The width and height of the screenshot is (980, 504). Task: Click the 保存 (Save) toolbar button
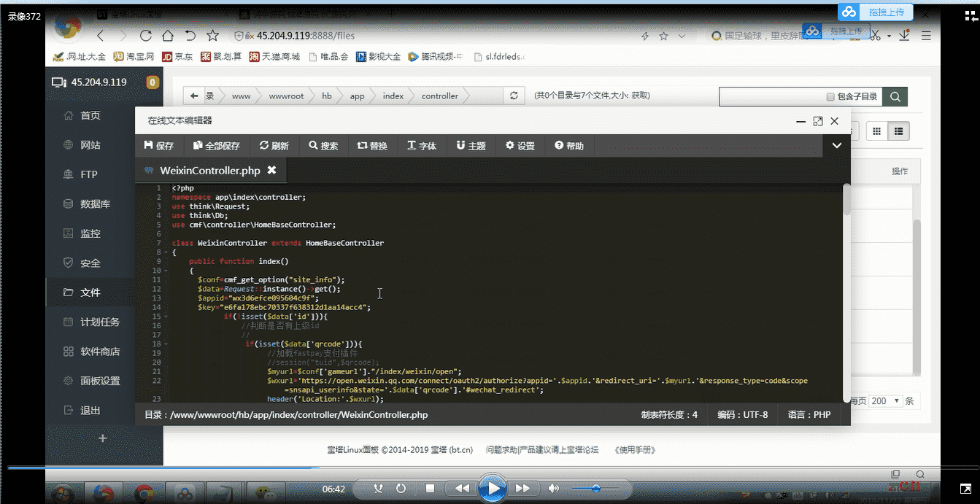coord(159,146)
